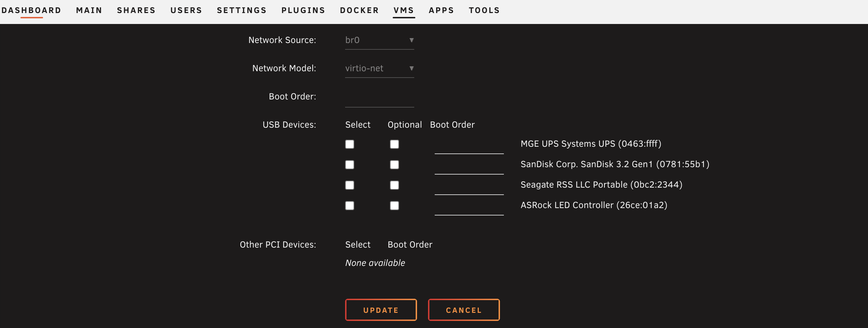The width and height of the screenshot is (868, 328).
Task: Open the Docker tab
Action: 359,10
